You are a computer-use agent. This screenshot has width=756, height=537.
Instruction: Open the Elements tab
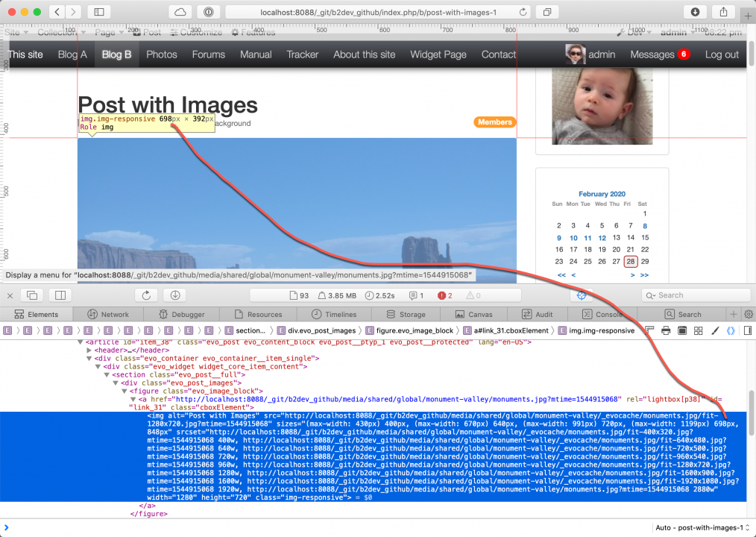click(37, 314)
